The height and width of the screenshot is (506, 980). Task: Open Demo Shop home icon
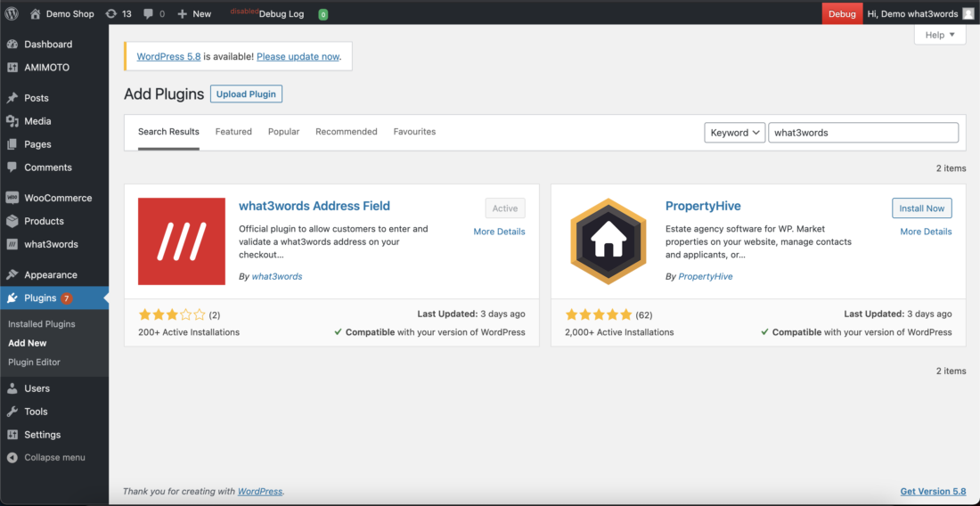(35, 13)
